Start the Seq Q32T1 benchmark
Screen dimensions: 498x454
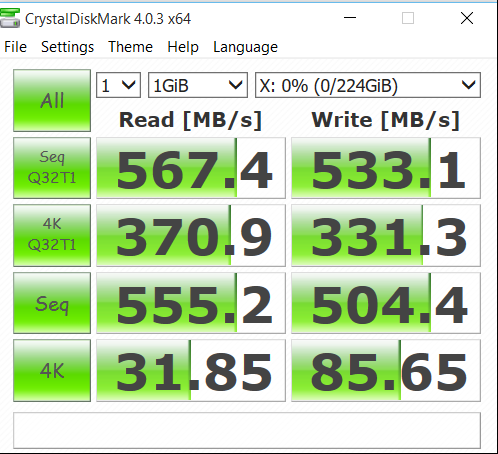click(52, 168)
